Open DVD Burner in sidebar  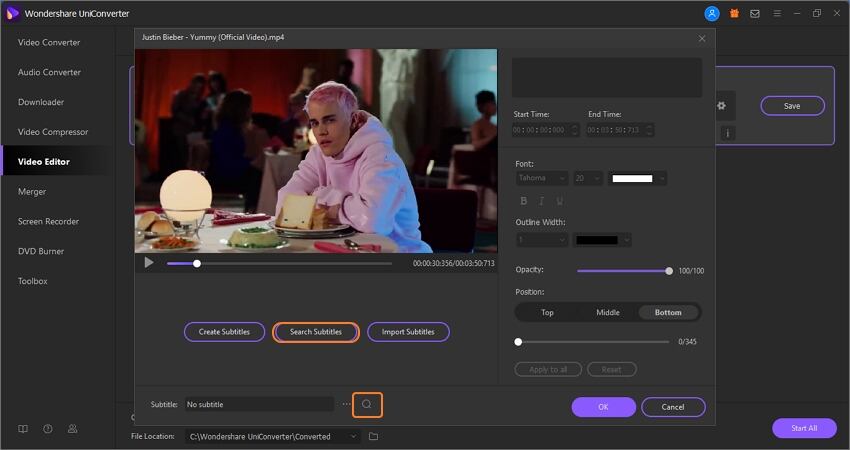click(x=41, y=251)
